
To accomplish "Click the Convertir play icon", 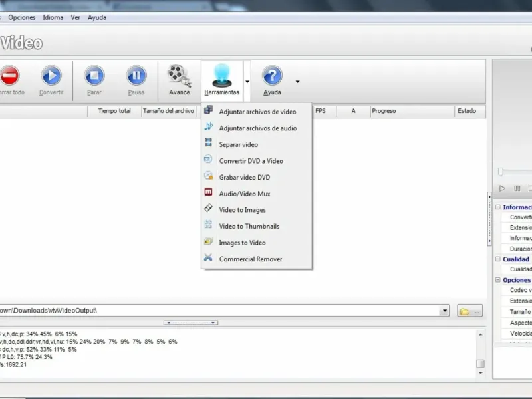I will (x=51, y=75).
